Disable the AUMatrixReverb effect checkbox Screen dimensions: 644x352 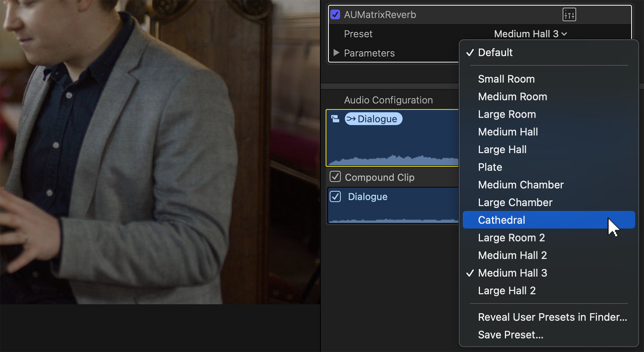click(x=335, y=14)
